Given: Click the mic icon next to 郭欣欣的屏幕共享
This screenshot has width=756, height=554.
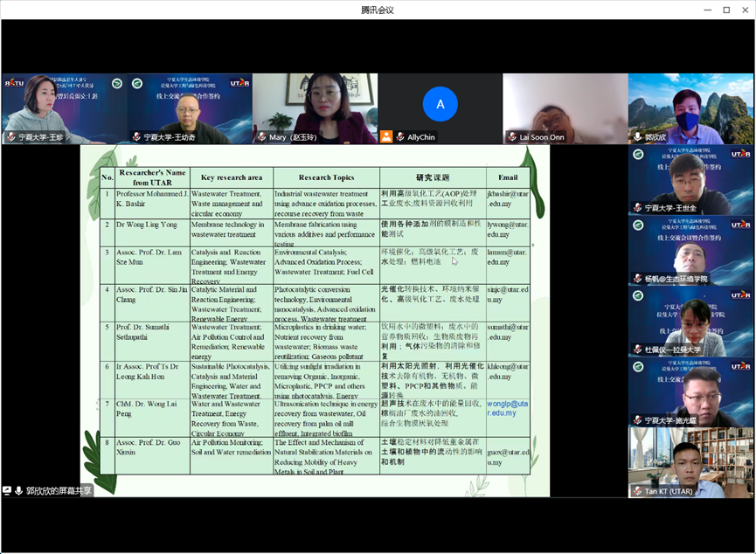Looking at the screenshot, I should pyautogui.click(x=18, y=491).
